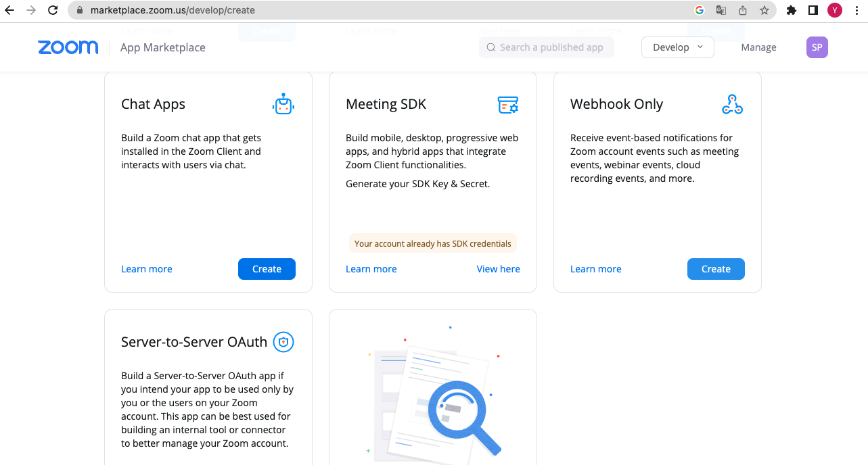Image resolution: width=868 pixels, height=465 pixels.
Task: Click the Webhook Only connector icon
Action: (732, 104)
